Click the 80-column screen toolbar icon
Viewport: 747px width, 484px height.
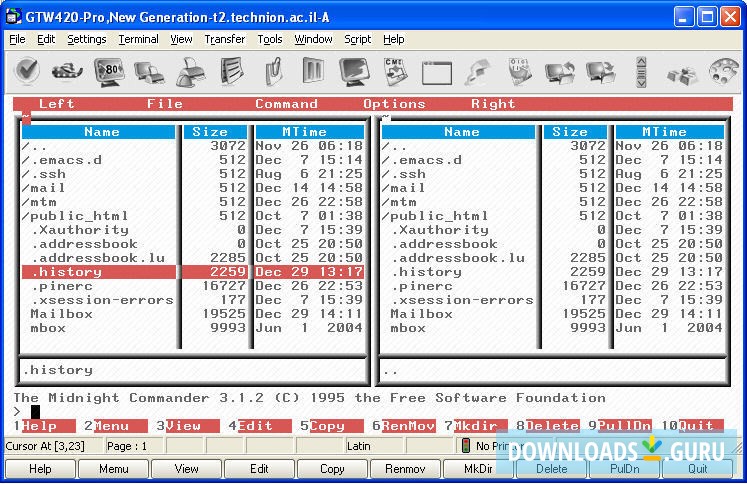pos(109,72)
